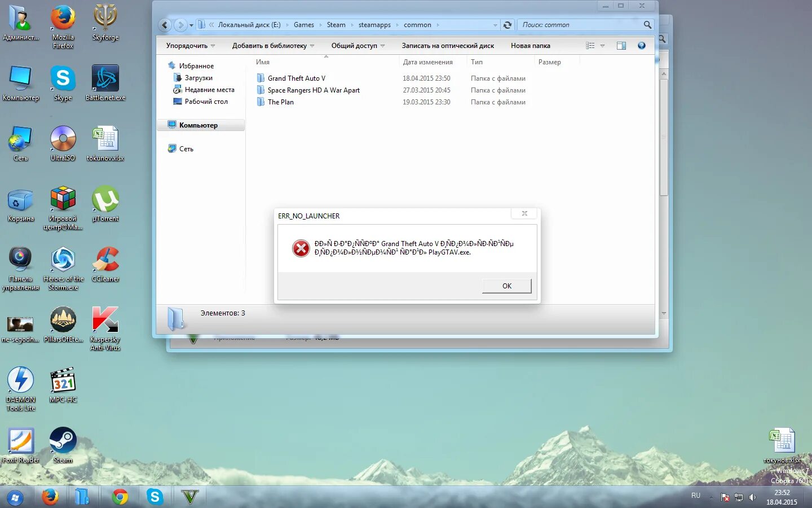
Task: Open the Компьютер desktop icon
Action: pyautogui.click(x=21, y=83)
